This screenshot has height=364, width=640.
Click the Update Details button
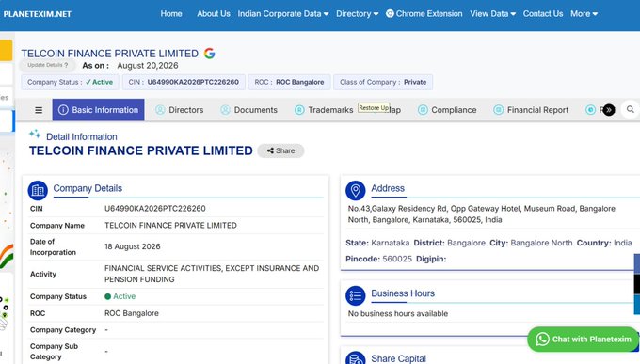[x=48, y=65]
